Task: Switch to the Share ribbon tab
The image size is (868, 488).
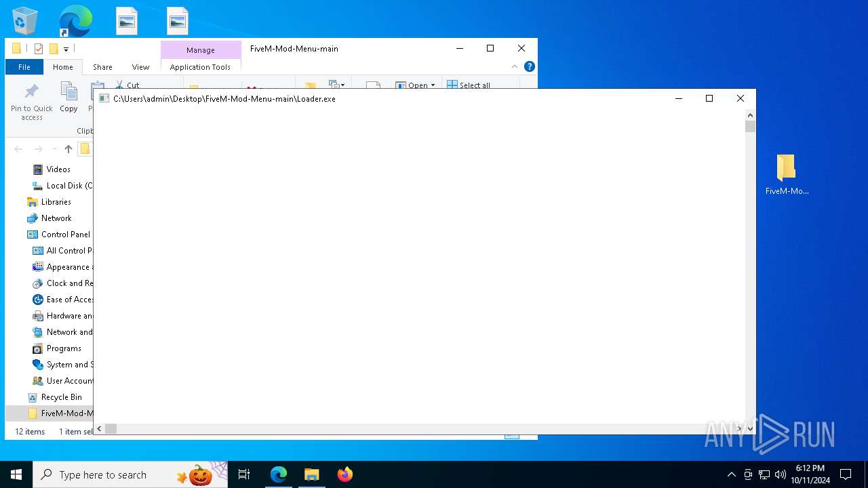Action: tap(102, 67)
